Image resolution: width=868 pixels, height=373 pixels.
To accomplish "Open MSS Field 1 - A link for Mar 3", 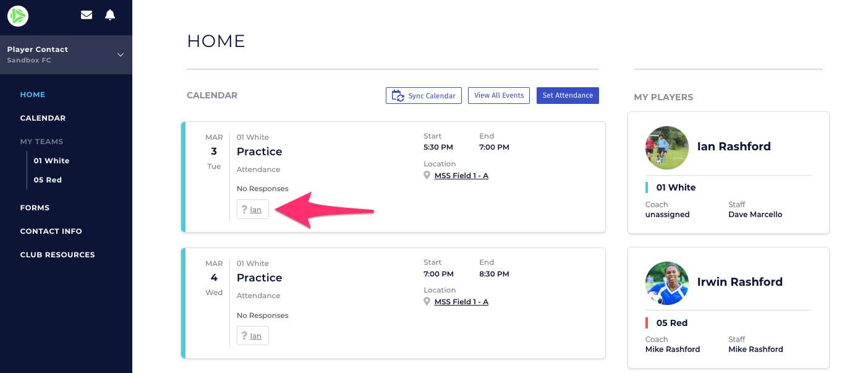I will coord(461,176).
